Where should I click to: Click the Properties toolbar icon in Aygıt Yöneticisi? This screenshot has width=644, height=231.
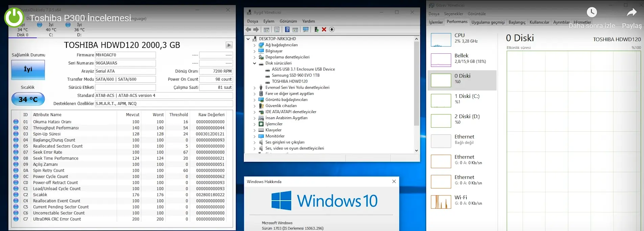coord(277,29)
